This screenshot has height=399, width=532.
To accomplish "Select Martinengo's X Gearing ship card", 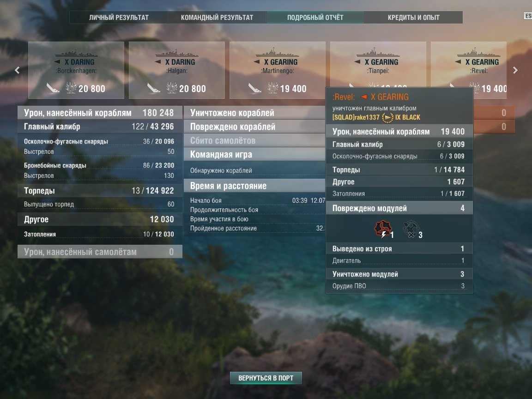I will (278, 70).
